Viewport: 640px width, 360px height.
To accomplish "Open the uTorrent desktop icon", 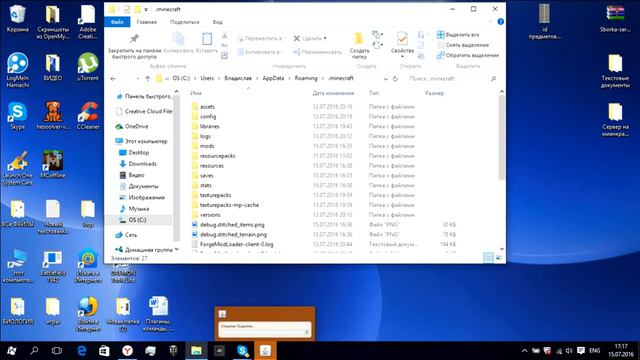I will pos(88,67).
